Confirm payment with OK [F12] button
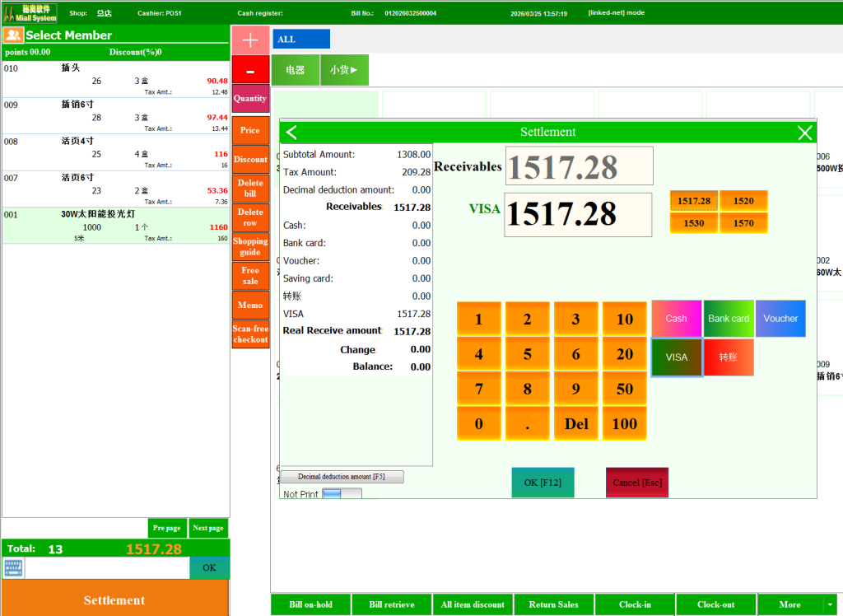 pos(543,483)
